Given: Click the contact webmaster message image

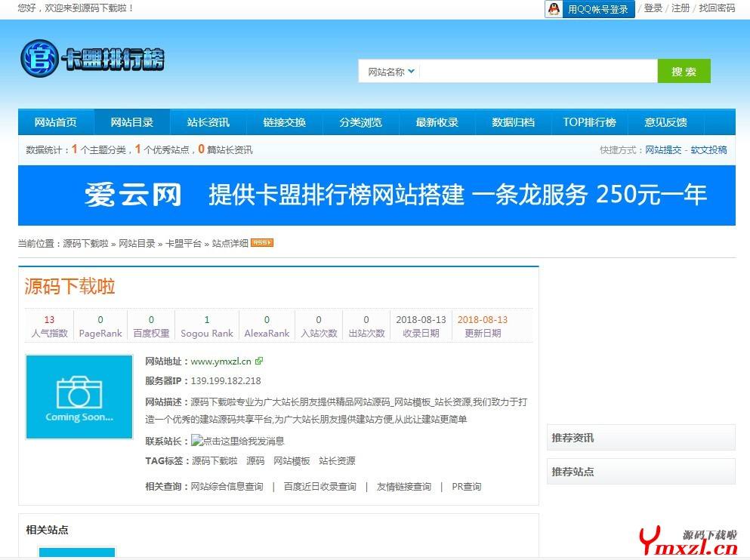Looking at the screenshot, I should [x=237, y=441].
